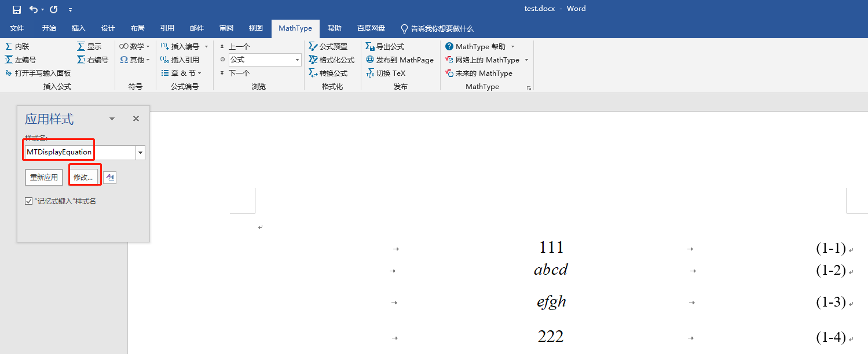Open the 数学 symbols dropdown
The width and height of the screenshot is (868, 354).
(x=134, y=46)
